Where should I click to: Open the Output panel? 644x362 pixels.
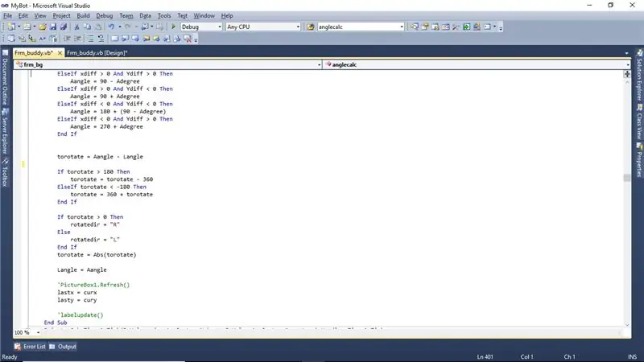coord(63,347)
